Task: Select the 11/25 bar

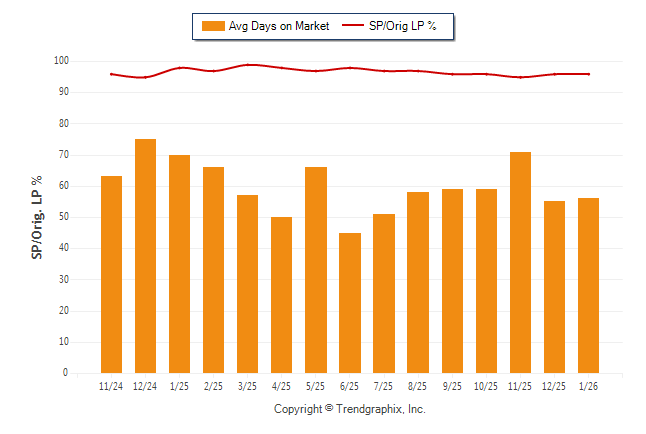Action: tap(520, 262)
